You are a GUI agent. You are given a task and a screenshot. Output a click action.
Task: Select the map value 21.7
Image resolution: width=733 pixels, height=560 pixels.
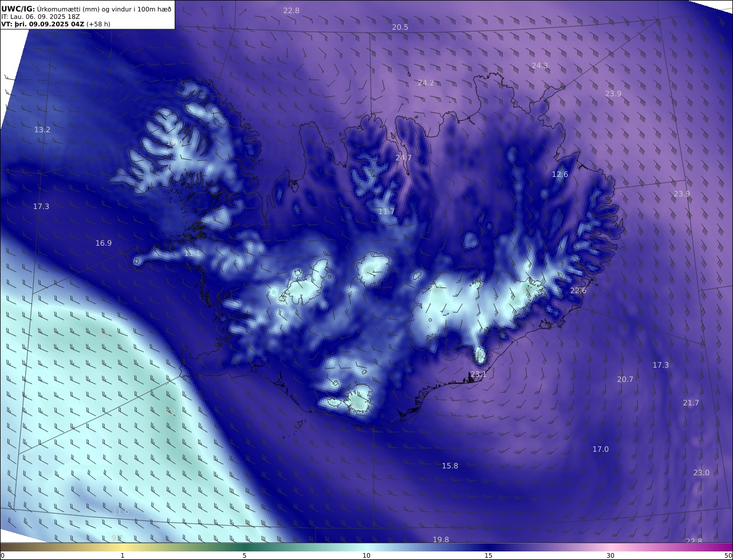click(x=691, y=403)
